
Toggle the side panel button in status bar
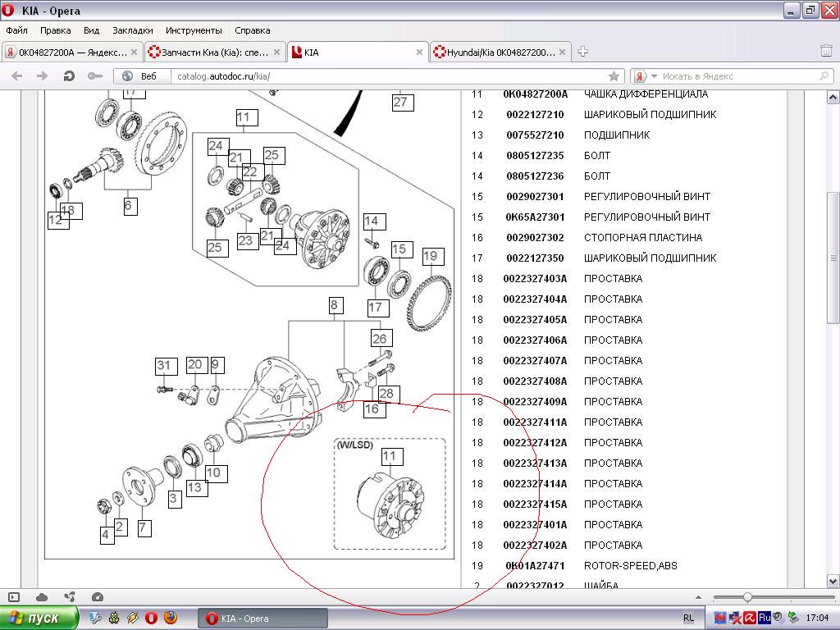14,597
